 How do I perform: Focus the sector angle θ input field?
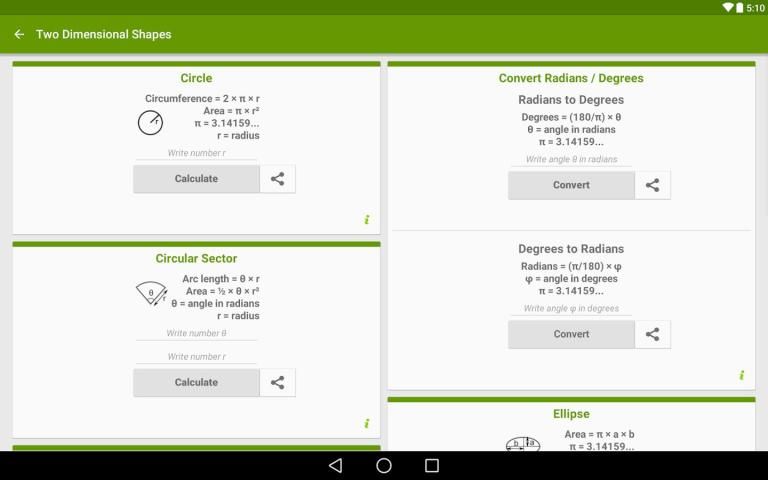coord(196,333)
